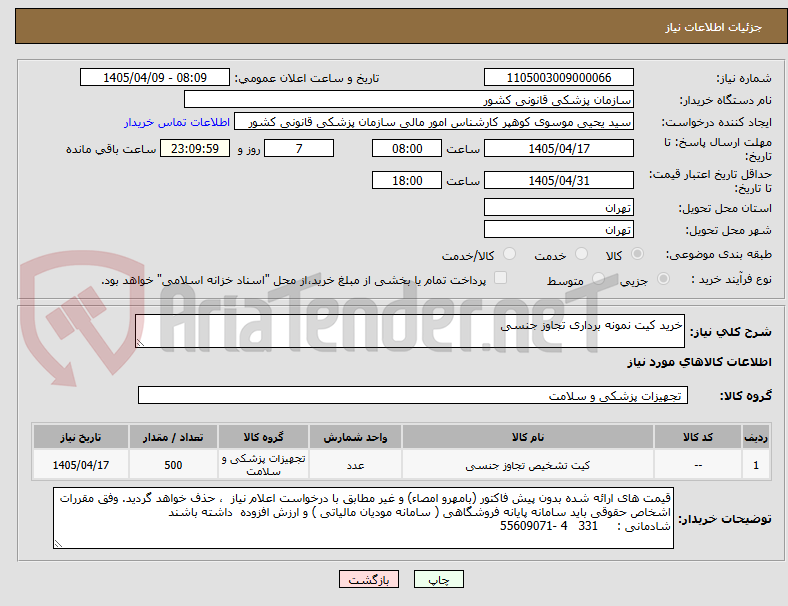The height and width of the screenshot is (606, 788).
Task: Select the خدمت radio button
Action: point(581,254)
